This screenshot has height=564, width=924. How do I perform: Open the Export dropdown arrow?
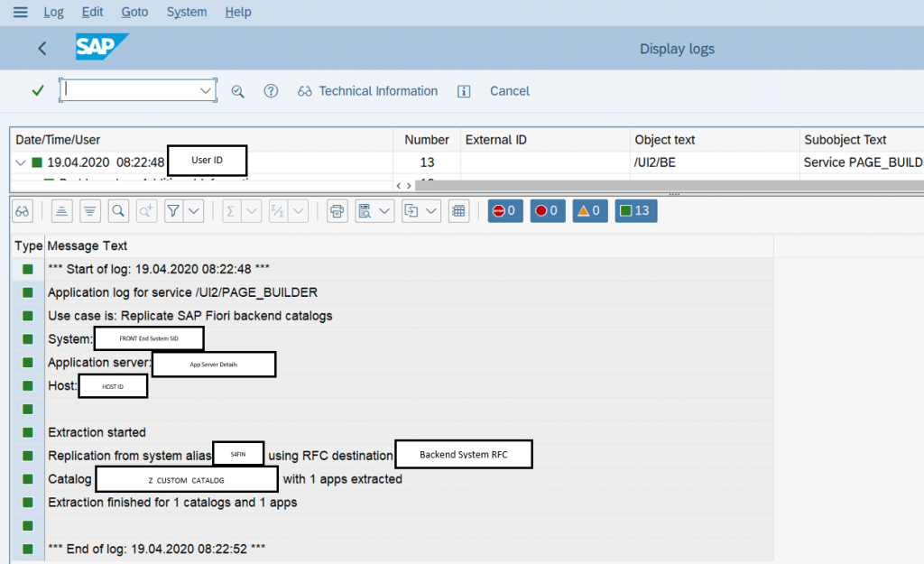pos(431,211)
